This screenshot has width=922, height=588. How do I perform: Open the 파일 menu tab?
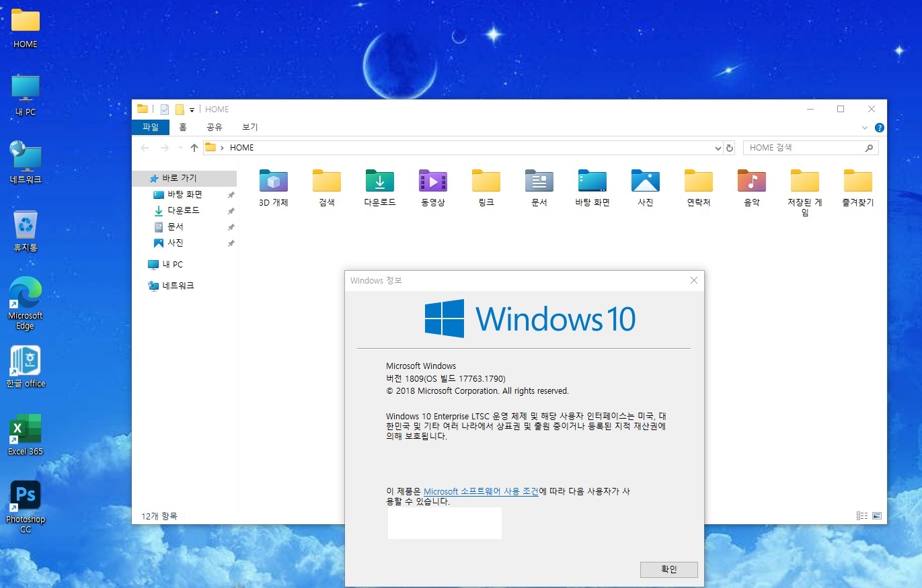(151, 127)
